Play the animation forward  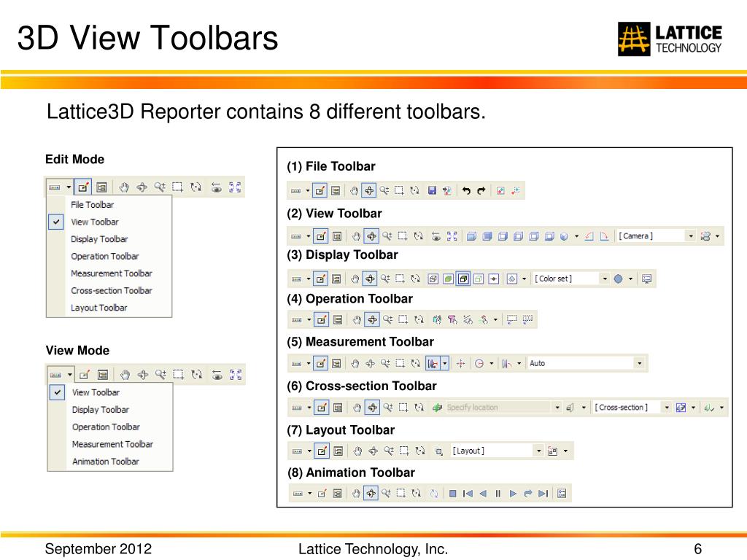tap(513, 494)
